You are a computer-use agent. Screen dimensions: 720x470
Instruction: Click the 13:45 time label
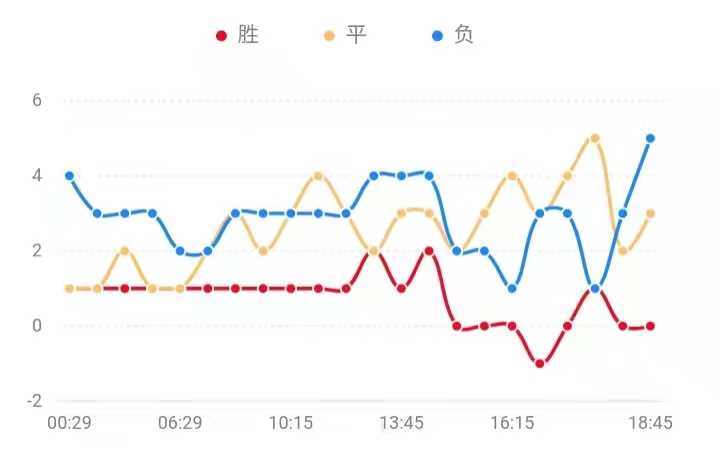[x=401, y=423]
